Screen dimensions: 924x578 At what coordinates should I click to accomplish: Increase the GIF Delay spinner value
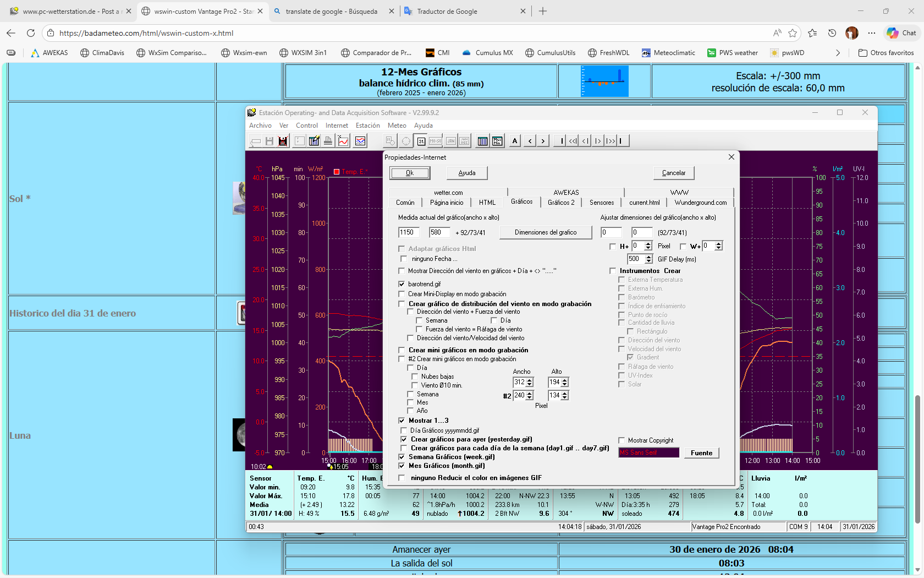pos(649,257)
